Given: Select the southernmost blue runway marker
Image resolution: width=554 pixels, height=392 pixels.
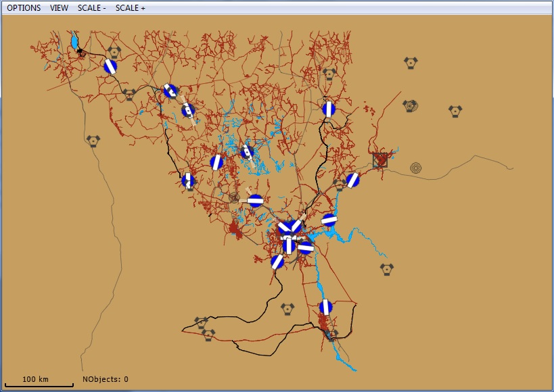Looking at the screenshot, I should (x=326, y=307).
